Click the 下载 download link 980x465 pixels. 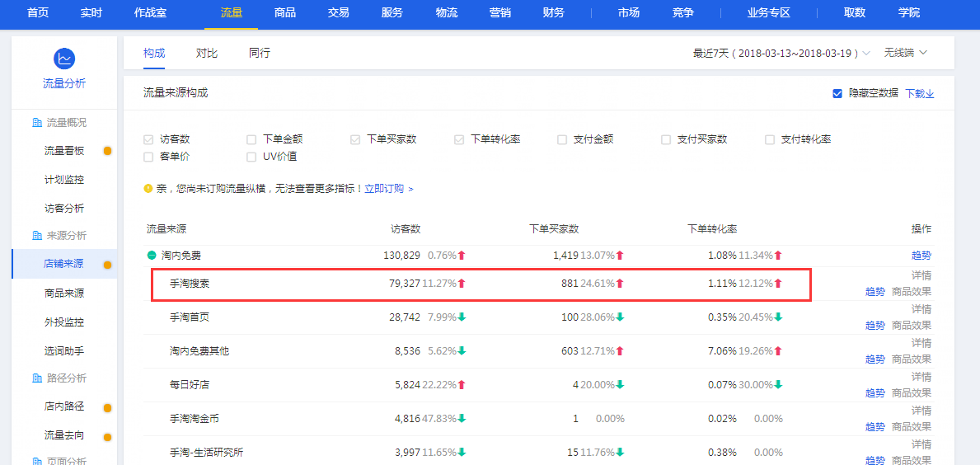pos(919,93)
